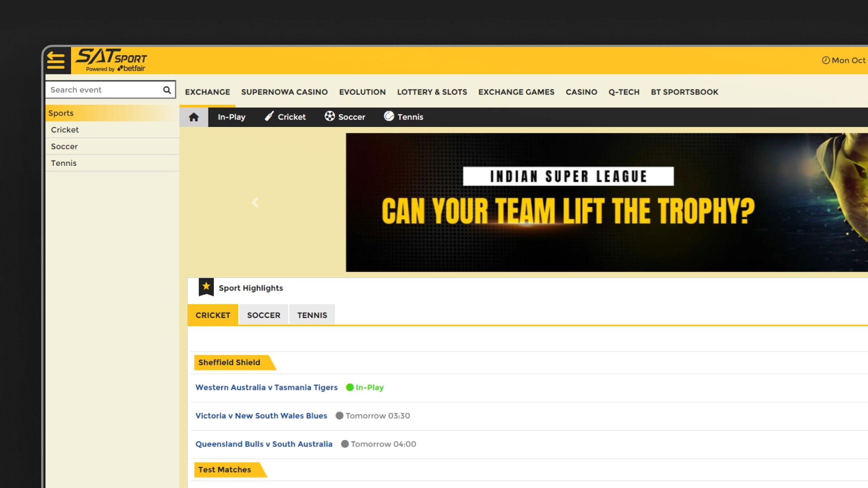Open SUPERNOWA CASINO section
This screenshot has height=488, width=868.
coord(284,92)
